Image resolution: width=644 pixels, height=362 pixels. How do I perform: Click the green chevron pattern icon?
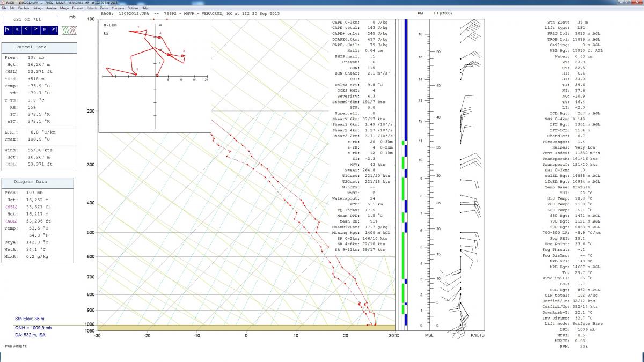pyautogui.click(x=68, y=30)
